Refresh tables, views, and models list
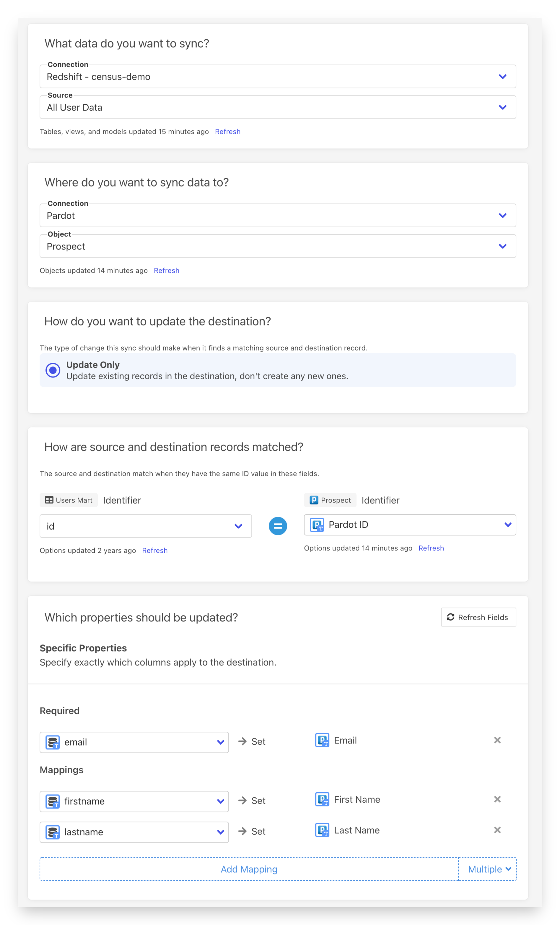The image size is (560, 925). coord(228,132)
